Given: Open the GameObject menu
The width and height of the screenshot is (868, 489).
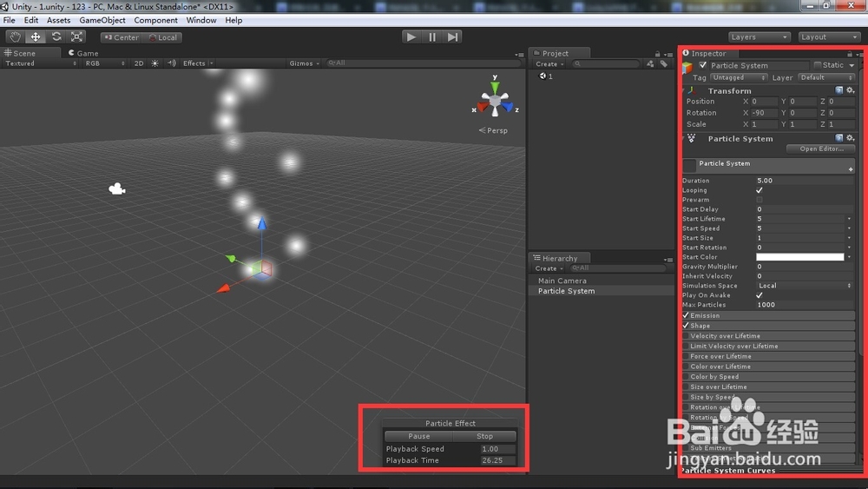Looking at the screenshot, I should click(102, 20).
